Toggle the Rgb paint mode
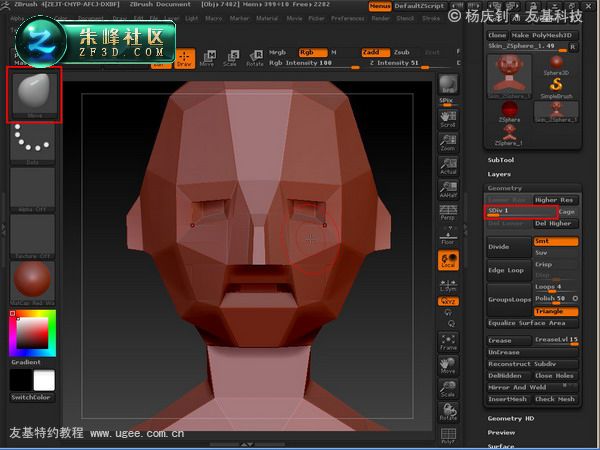 click(313, 52)
